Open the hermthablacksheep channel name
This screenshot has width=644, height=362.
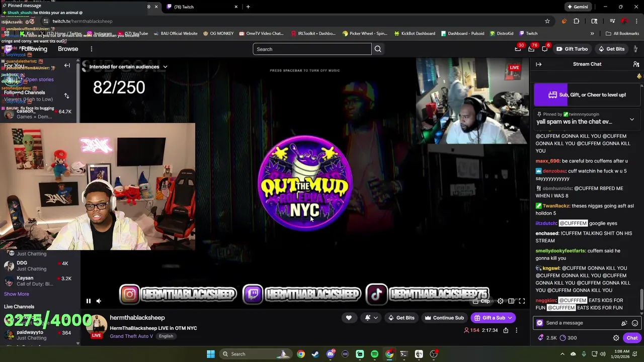137,318
